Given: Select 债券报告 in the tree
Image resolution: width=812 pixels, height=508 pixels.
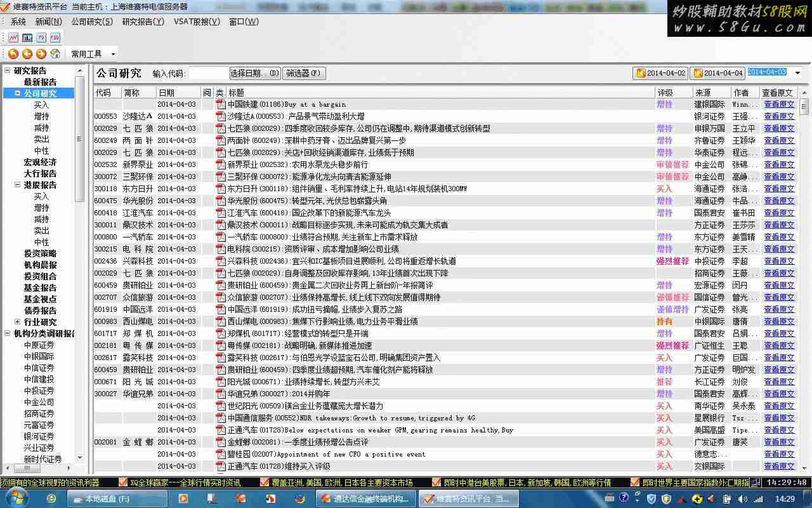Looking at the screenshot, I should point(40,311).
